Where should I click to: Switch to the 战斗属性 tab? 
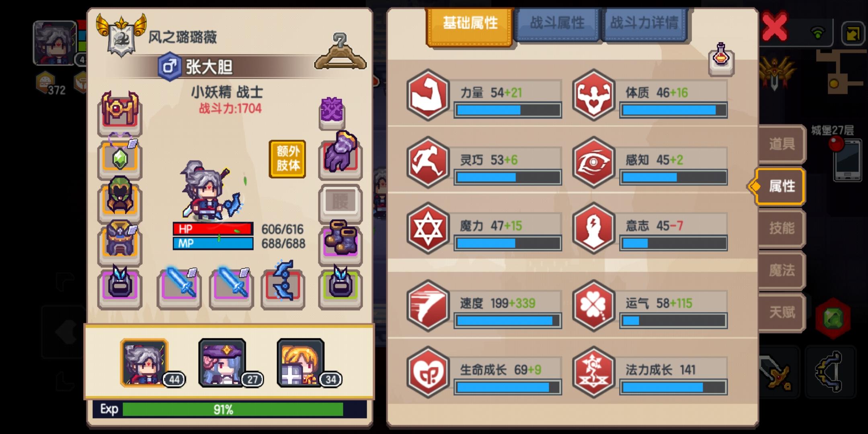coord(557,23)
